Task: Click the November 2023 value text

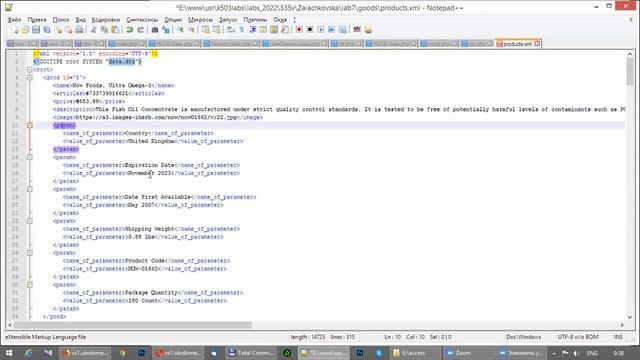Action: 149,173
